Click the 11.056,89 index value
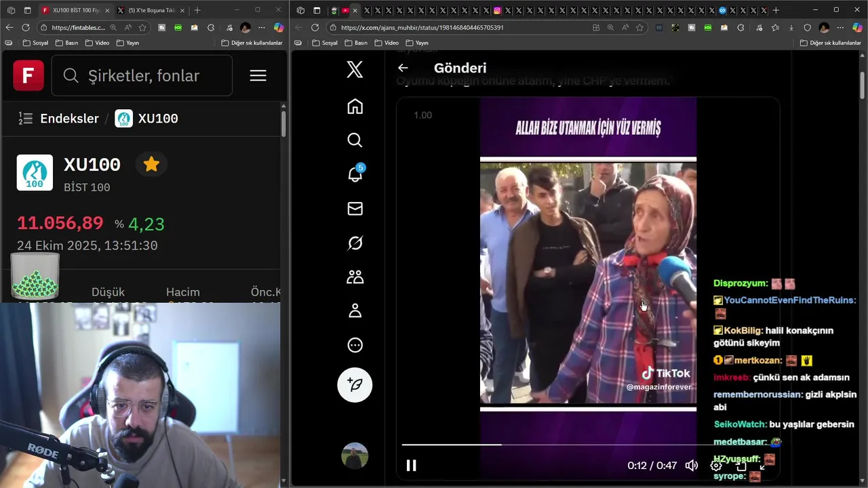868x488 pixels. [60, 223]
